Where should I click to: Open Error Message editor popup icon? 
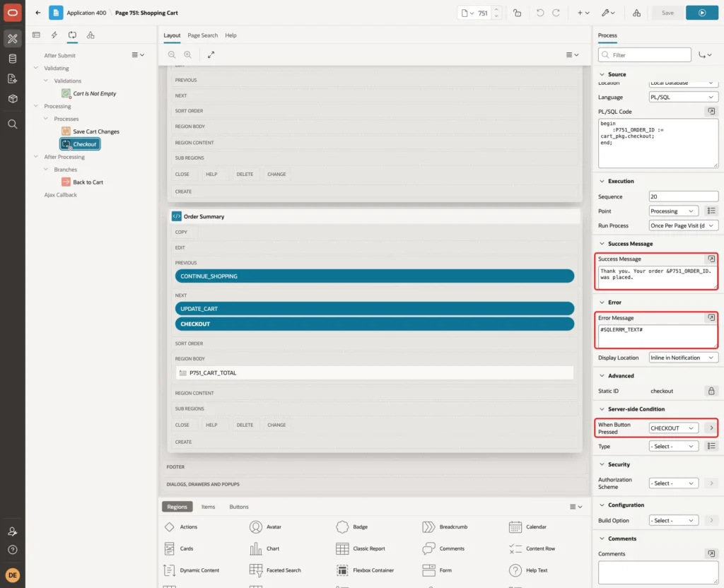pos(711,317)
